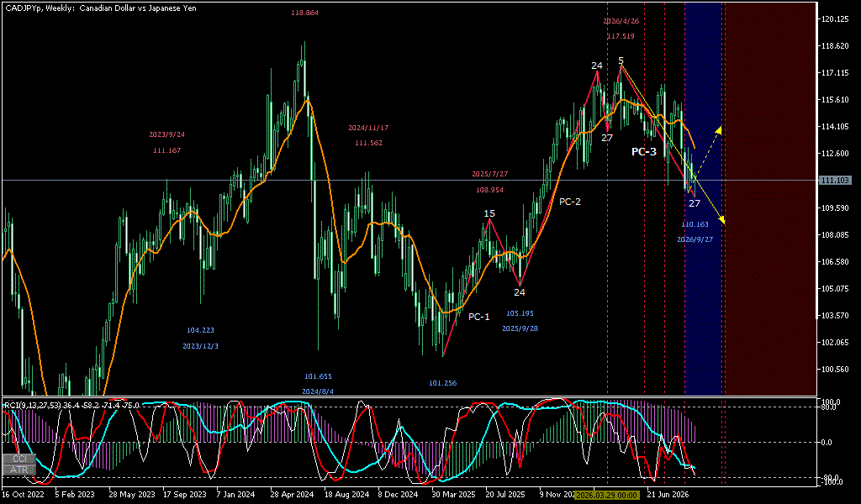Select the 120.125 price axis value
Viewport: 861px width, 504px height.
click(x=835, y=19)
